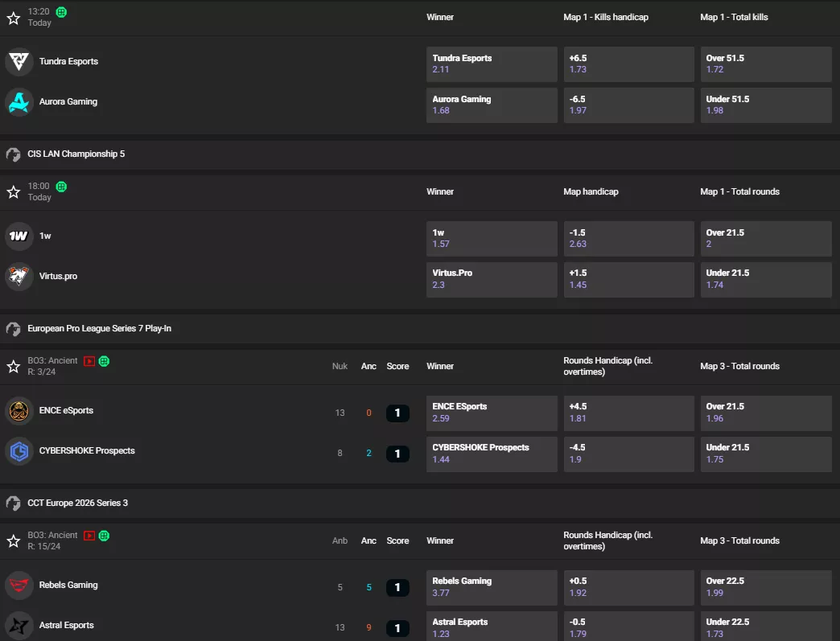Open the ENCE eSports team name
The height and width of the screenshot is (641, 840).
click(x=66, y=411)
